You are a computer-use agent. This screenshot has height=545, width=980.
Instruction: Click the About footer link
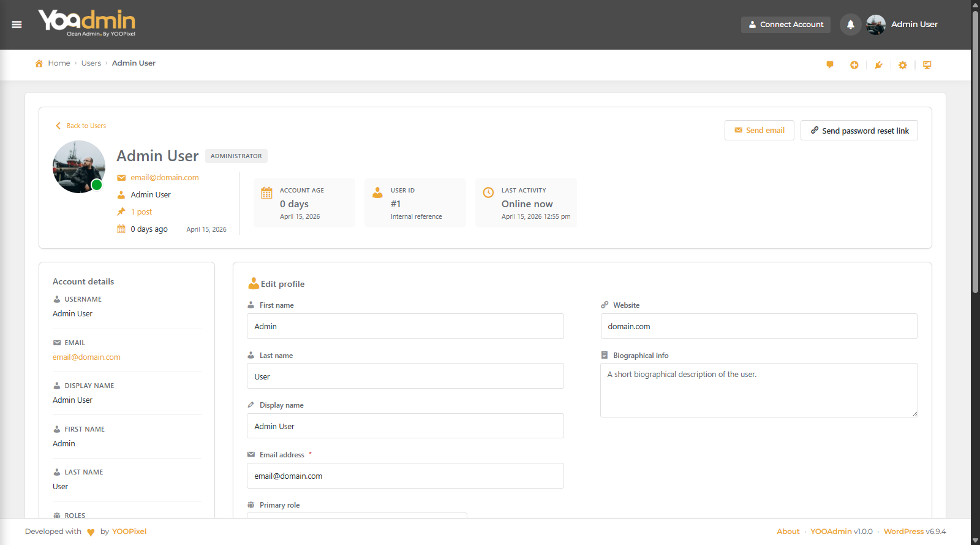click(x=788, y=532)
